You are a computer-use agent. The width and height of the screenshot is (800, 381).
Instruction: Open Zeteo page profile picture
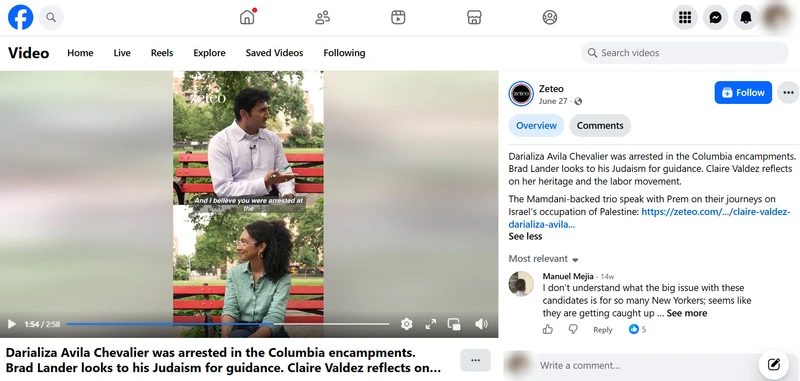(521, 94)
